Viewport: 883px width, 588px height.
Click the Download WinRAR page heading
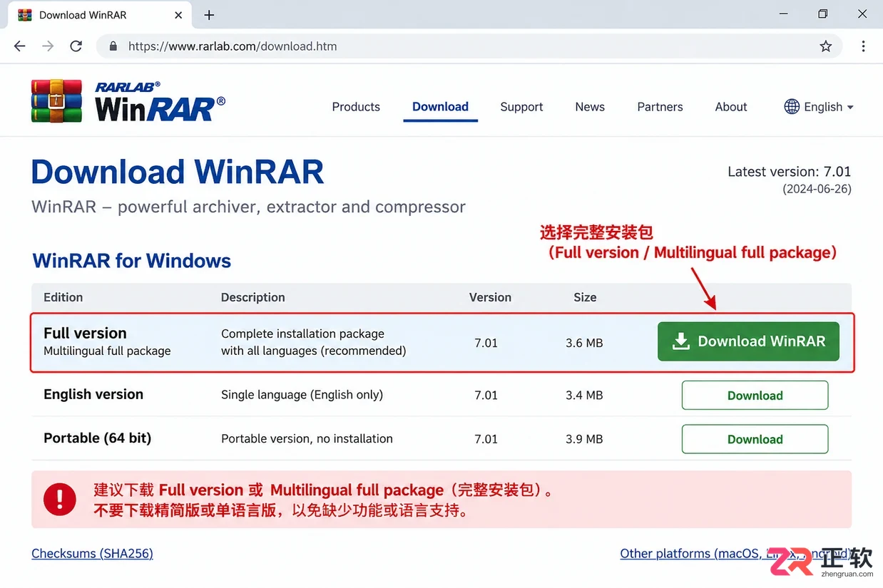178,172
